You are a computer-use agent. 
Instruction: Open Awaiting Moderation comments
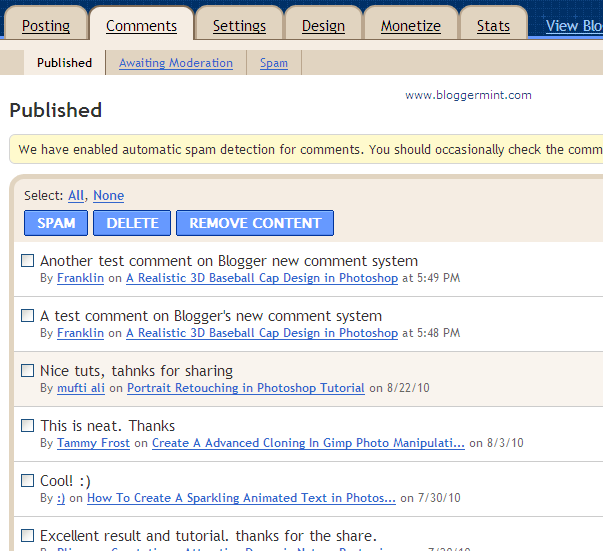(176, 63)
